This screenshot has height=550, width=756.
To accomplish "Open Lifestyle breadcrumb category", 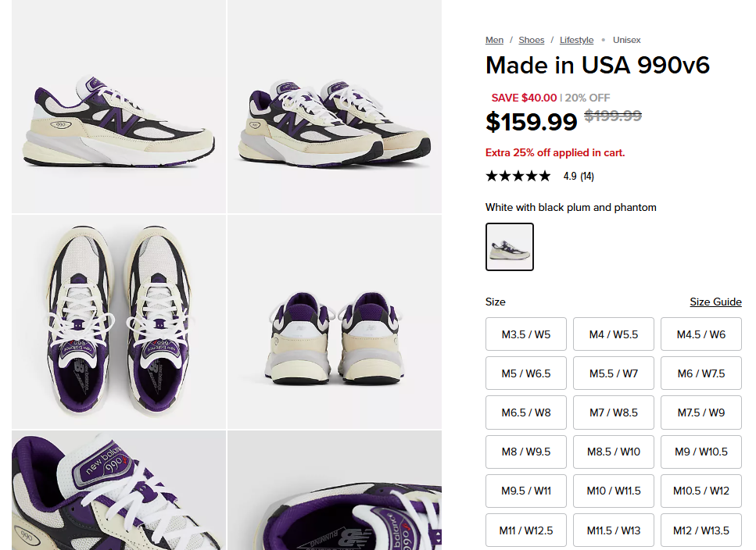I will [576, 40].
